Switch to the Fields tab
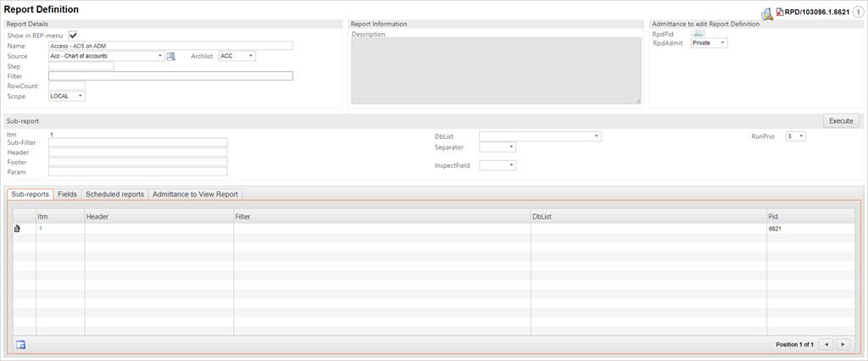Screen dimensions: 868x361 pos(68,194)
